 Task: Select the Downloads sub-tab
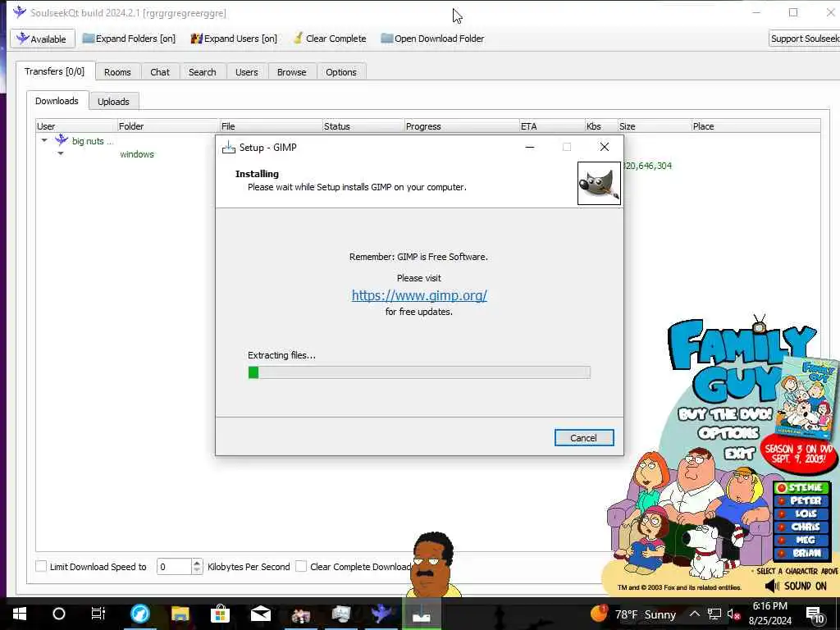pyautogui.click(x=57, y=101)
